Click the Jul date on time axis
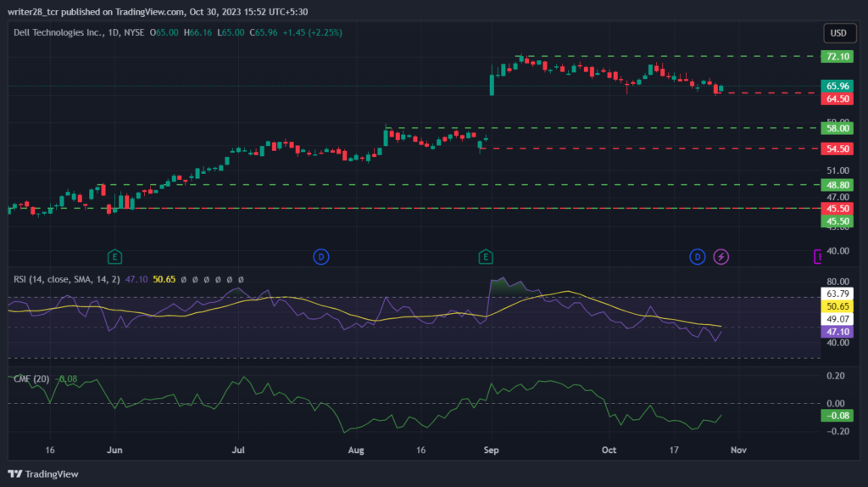 point(238,450)
